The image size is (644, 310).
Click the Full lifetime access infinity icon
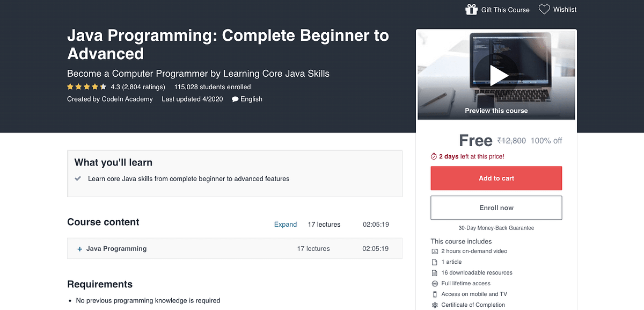[434, 283]
